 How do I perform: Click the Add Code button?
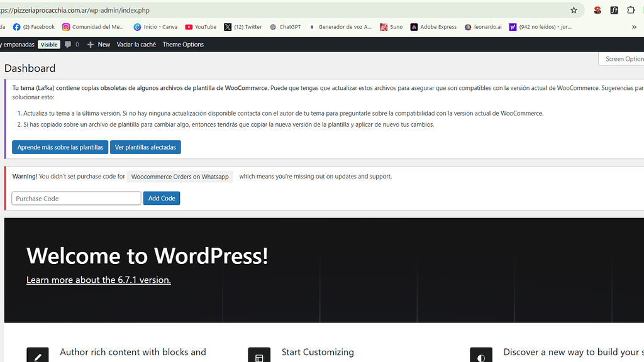pyautogui.click(x=162, y=198)
